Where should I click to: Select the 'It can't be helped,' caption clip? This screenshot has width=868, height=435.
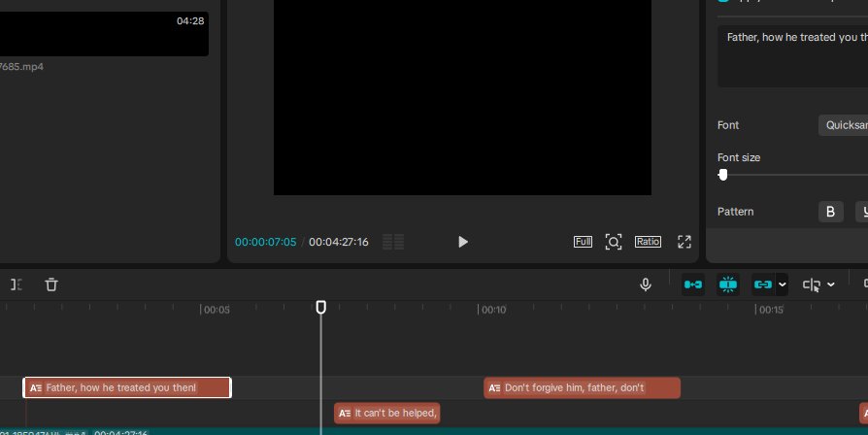click(387, 413)
